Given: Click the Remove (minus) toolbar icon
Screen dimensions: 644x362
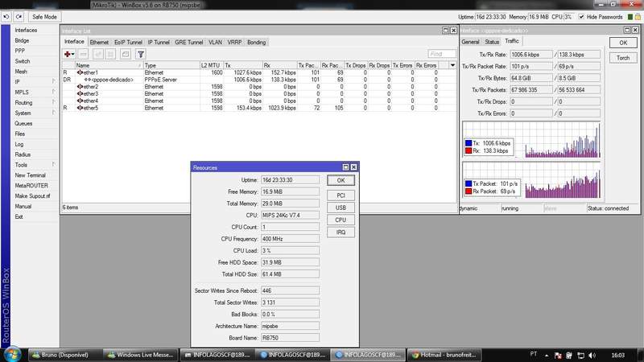Looking at the screenshot, I should point(84,54).
